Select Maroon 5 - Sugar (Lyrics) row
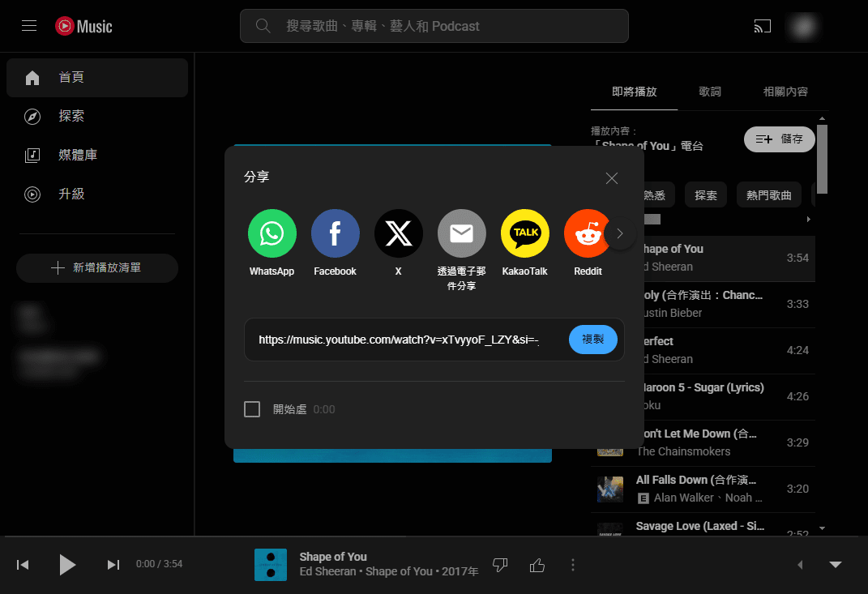868x594 pixels. pyautogui.click(x=729, y=396)
